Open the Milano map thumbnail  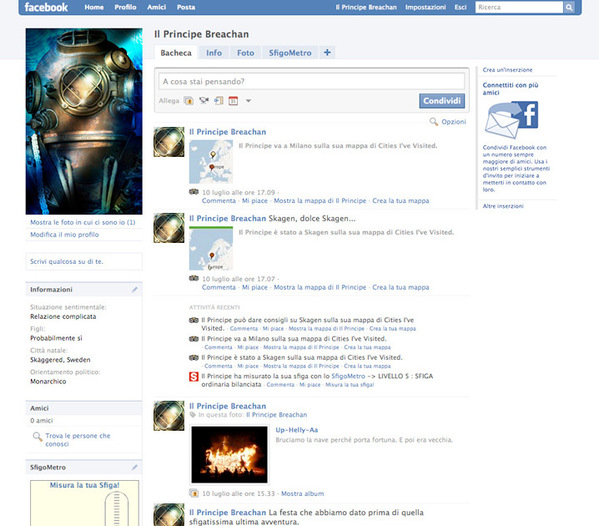(211, 162)
